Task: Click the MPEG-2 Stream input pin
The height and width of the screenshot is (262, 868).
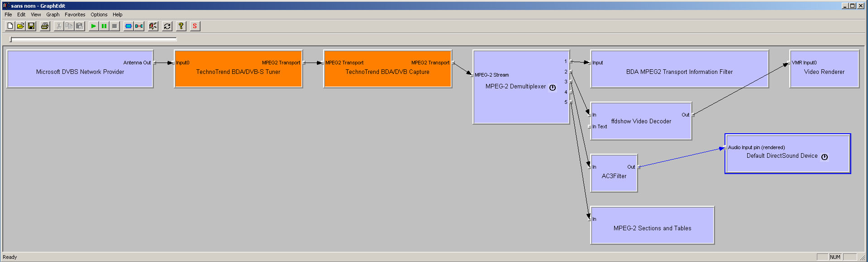Action: point(492,75)
